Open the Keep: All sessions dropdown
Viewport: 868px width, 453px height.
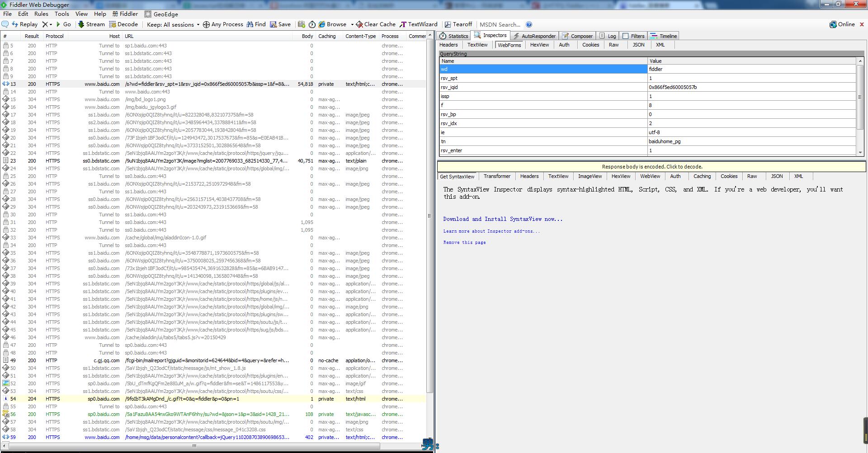click(173, 24)
